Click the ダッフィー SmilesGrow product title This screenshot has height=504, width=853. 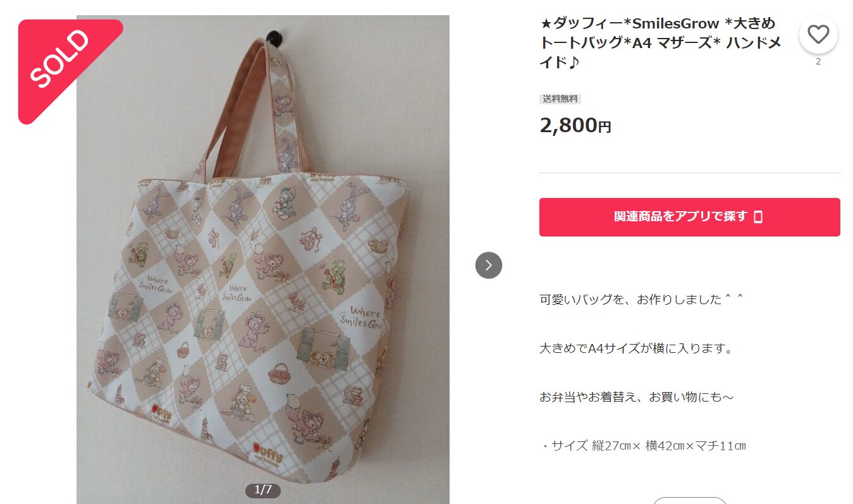point(660,43)
